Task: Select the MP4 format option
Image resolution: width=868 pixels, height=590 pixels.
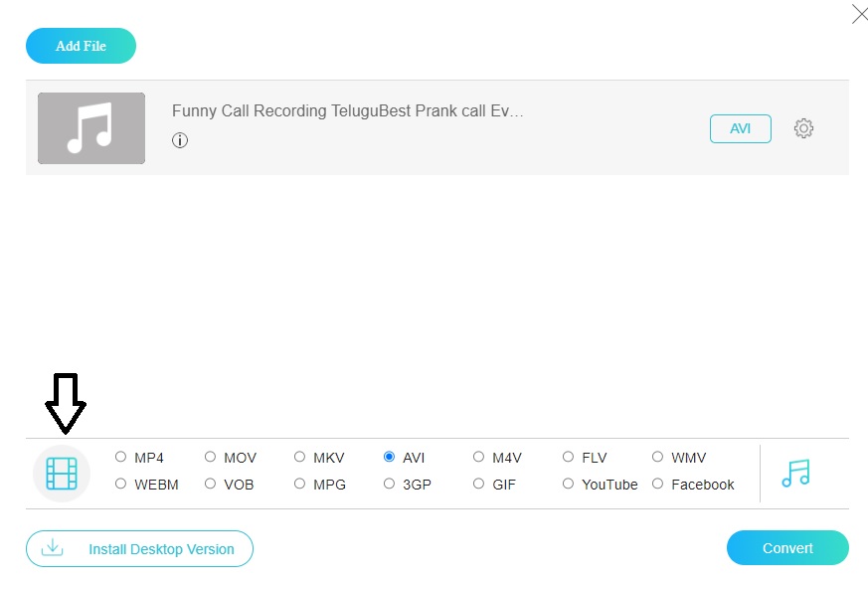Action: pyautogui.click(x=121, y=458)
